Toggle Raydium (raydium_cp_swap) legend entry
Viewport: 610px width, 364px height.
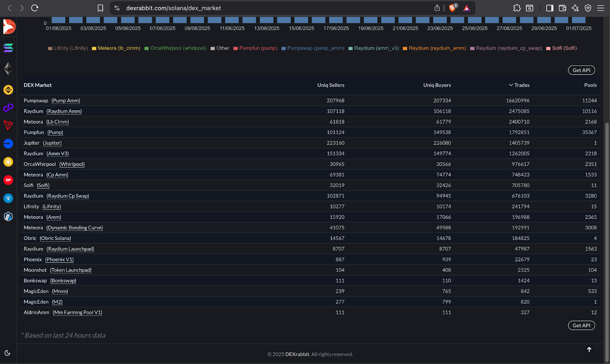coord(506,48)
